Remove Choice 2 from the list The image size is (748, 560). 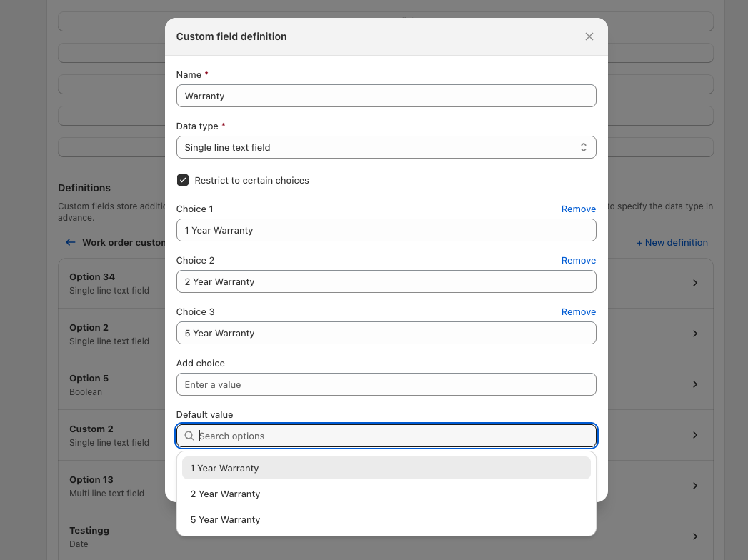tap(578, 261)
